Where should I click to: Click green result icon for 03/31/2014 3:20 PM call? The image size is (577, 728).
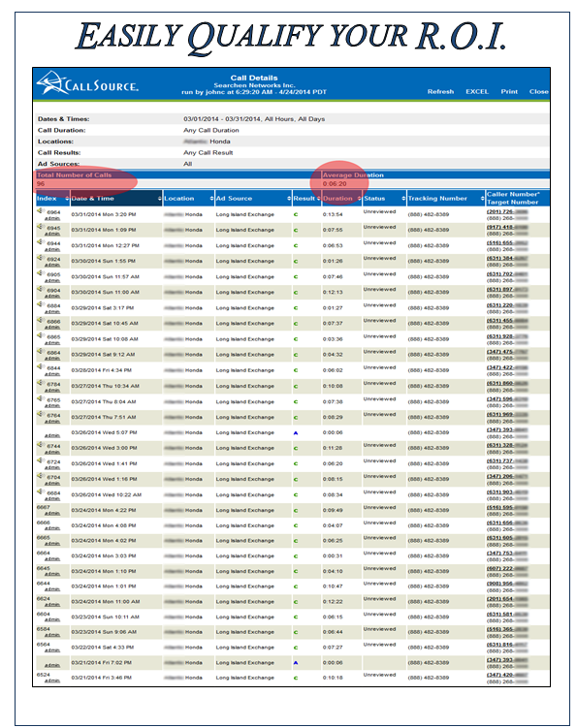coord(296,214)
